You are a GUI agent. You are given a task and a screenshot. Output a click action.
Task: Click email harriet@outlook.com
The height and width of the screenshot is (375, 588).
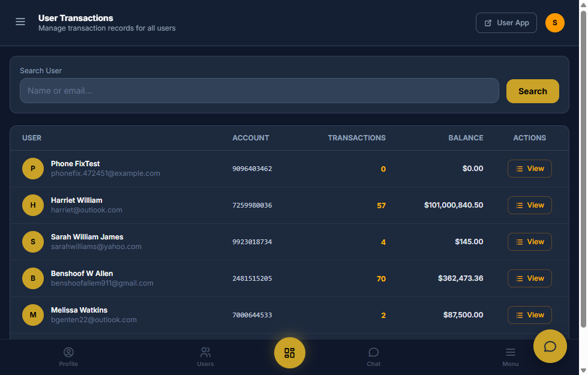click(86, 210)
